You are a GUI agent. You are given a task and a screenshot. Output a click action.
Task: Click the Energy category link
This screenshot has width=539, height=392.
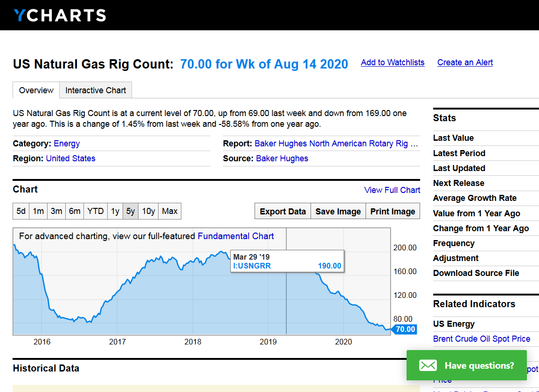[67, 144]
